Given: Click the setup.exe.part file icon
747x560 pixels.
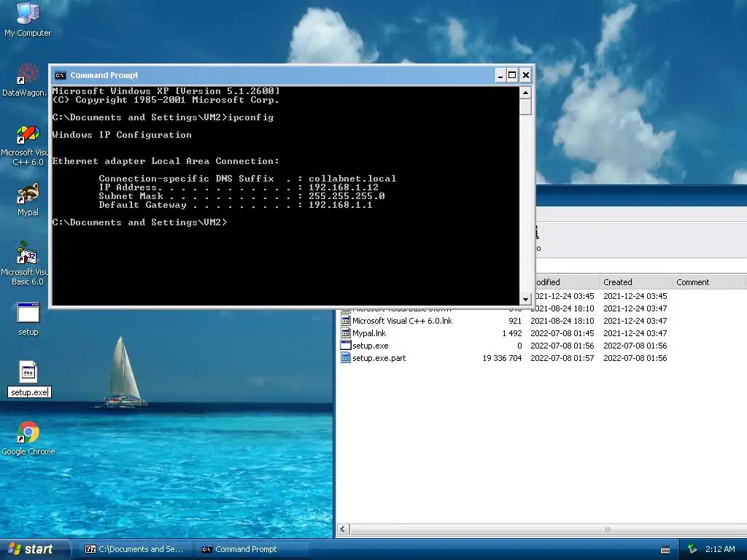Looking at the screenshot, I should [x=346, y=357].
